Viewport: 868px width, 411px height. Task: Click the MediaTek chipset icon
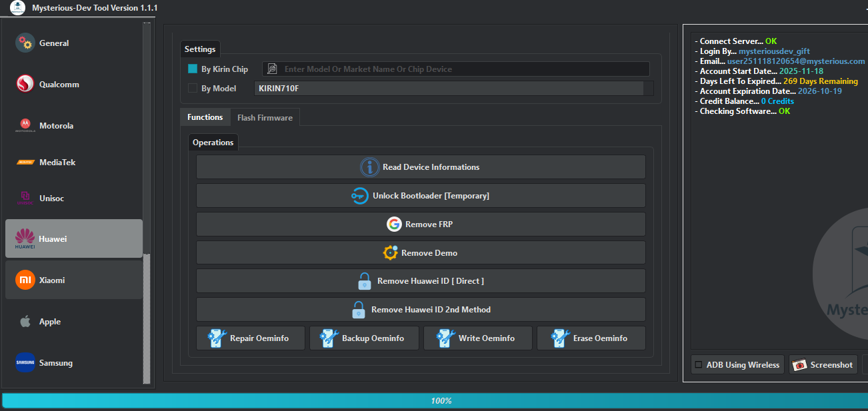(25, 162)
